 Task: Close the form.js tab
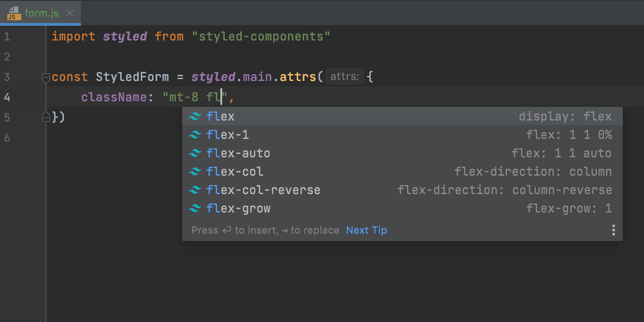(70, 13)
